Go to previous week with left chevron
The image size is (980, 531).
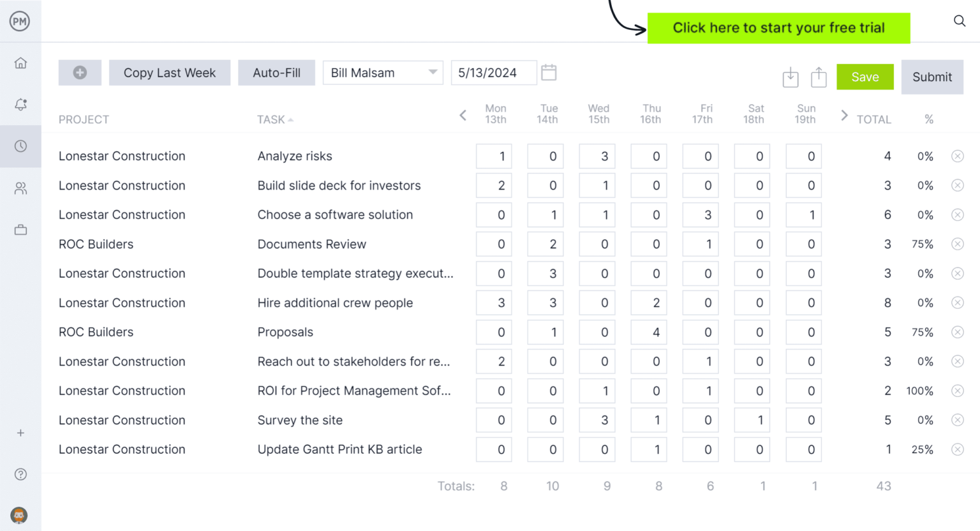(x=463, y=115)
